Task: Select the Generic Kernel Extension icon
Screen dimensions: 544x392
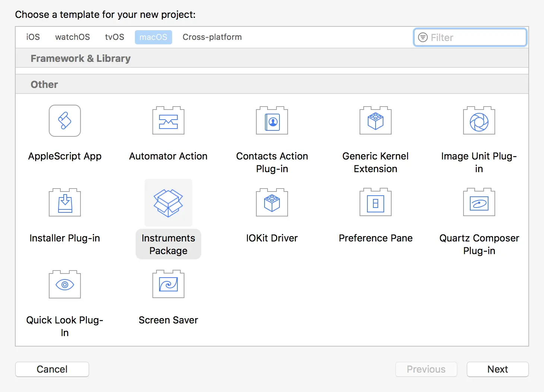Action: 376,121
